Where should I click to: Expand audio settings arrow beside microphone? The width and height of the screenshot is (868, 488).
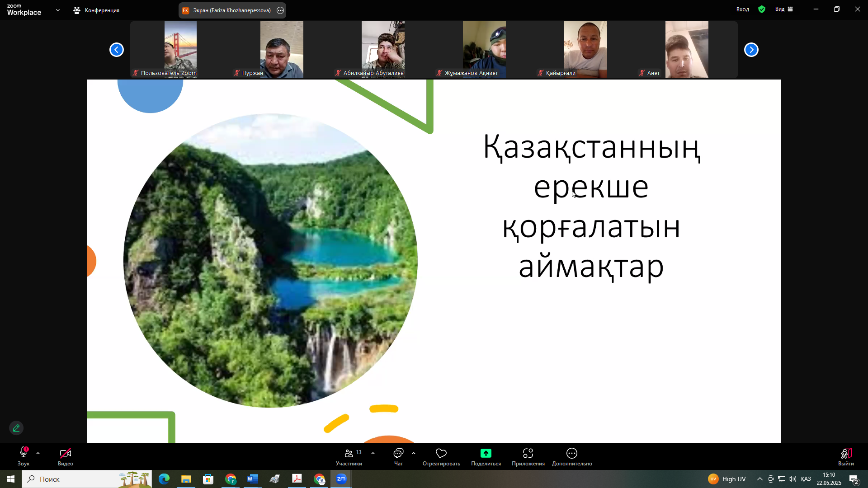pyautogui.click(x=38, y=453)
